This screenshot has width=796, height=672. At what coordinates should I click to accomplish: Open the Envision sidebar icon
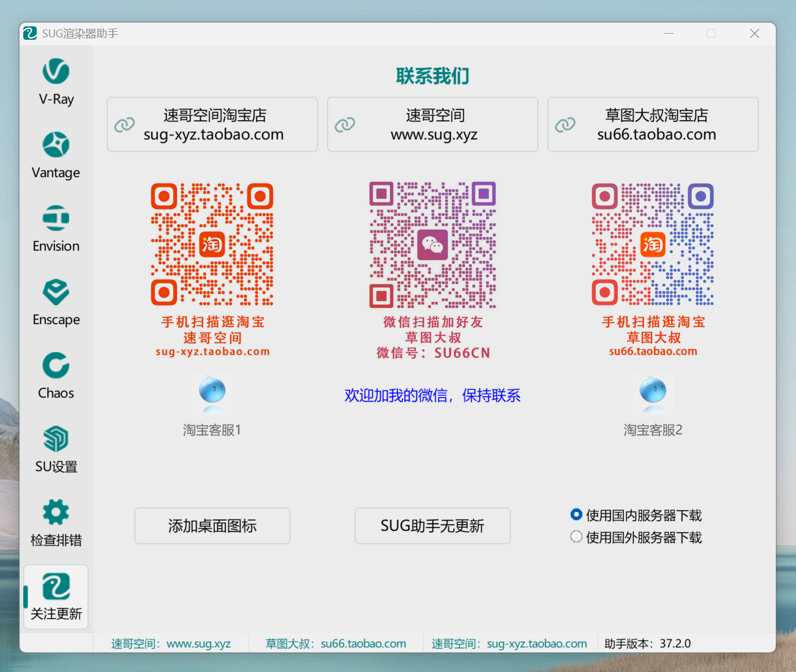(x=56, y=228)
